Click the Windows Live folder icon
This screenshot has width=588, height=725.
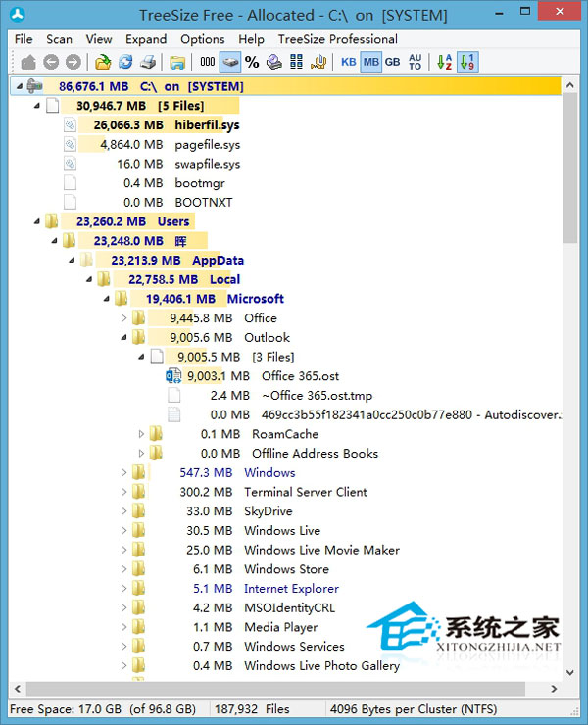coord(138,530)
